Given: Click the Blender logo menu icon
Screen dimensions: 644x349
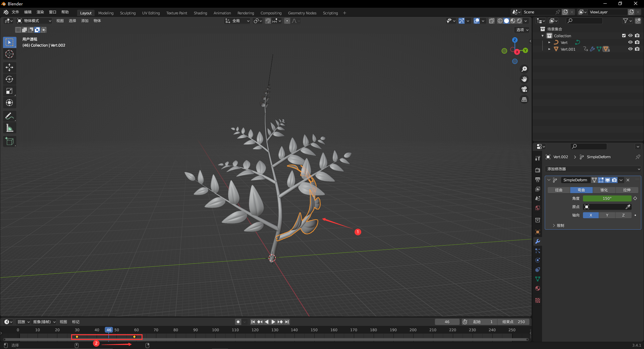Looking at the screenshot, I should [6, 12].
